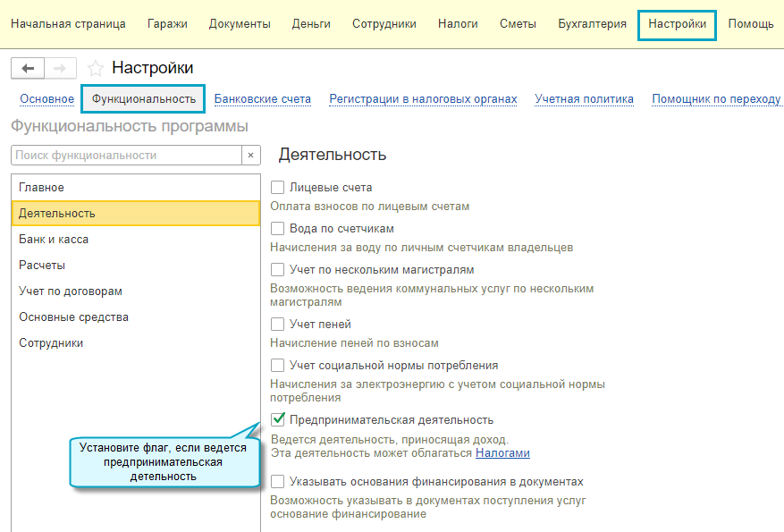Select Главное in the section list

(136, 188)
